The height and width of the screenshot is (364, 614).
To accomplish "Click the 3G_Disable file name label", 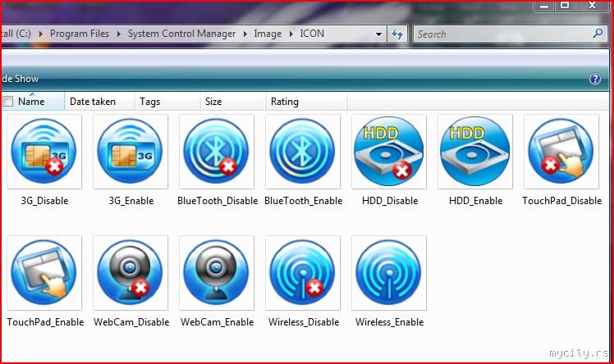I will (44, 201).
